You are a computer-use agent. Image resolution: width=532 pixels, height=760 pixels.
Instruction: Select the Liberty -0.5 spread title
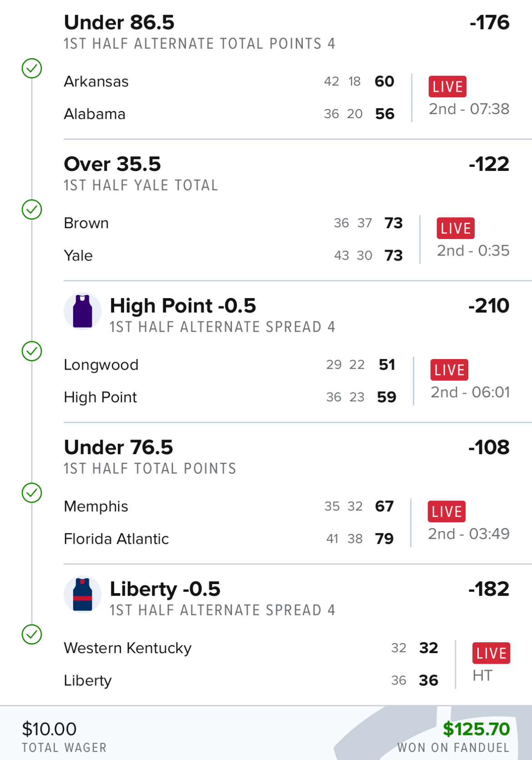pos(165,589)
